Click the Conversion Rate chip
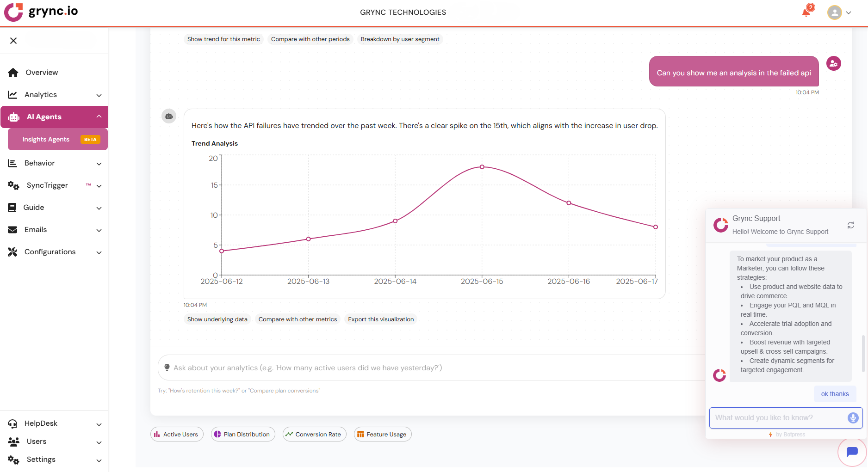The width and height of the screenshot is (868, 472). pos(314,435)
